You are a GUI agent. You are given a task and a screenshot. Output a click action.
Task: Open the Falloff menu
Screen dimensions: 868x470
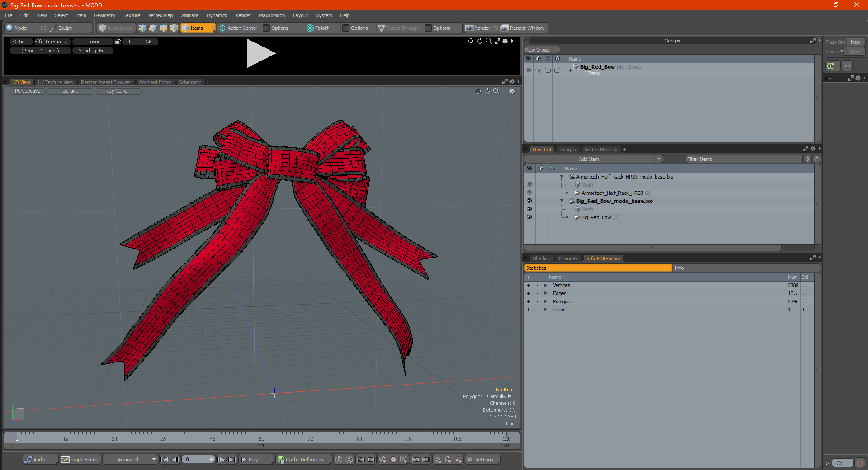click(x=322, y=28)
